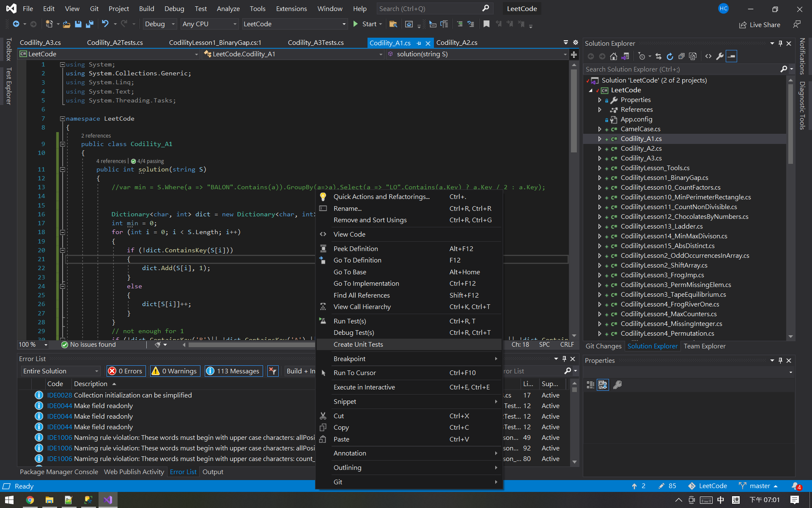Open a file with the folder icon

tap(66, 24)
